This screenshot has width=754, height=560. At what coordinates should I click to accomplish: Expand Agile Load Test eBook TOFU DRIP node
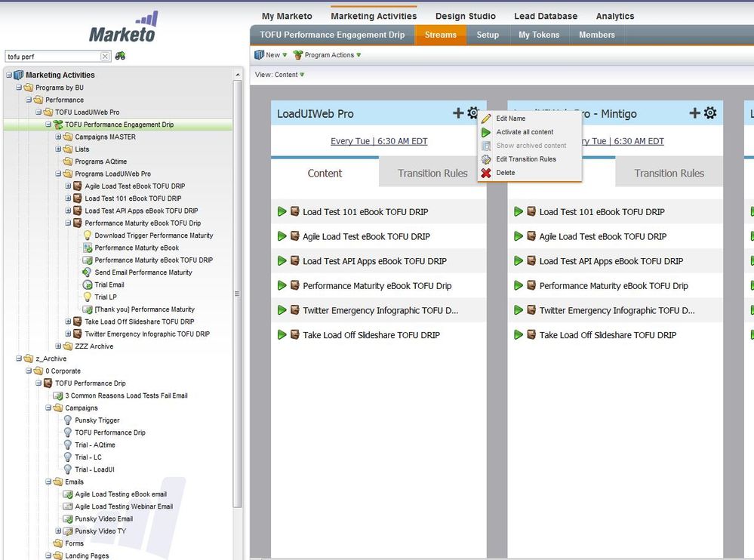[68, 186]
